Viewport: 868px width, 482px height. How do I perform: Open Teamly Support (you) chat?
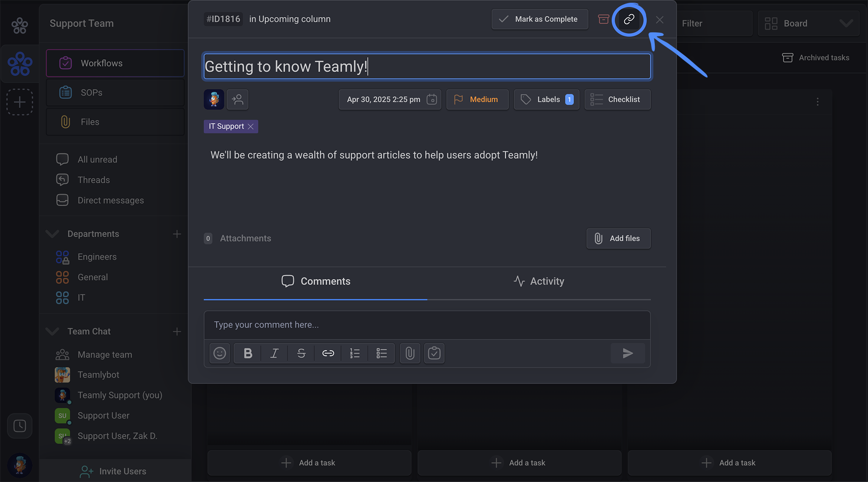click(108, 395)
